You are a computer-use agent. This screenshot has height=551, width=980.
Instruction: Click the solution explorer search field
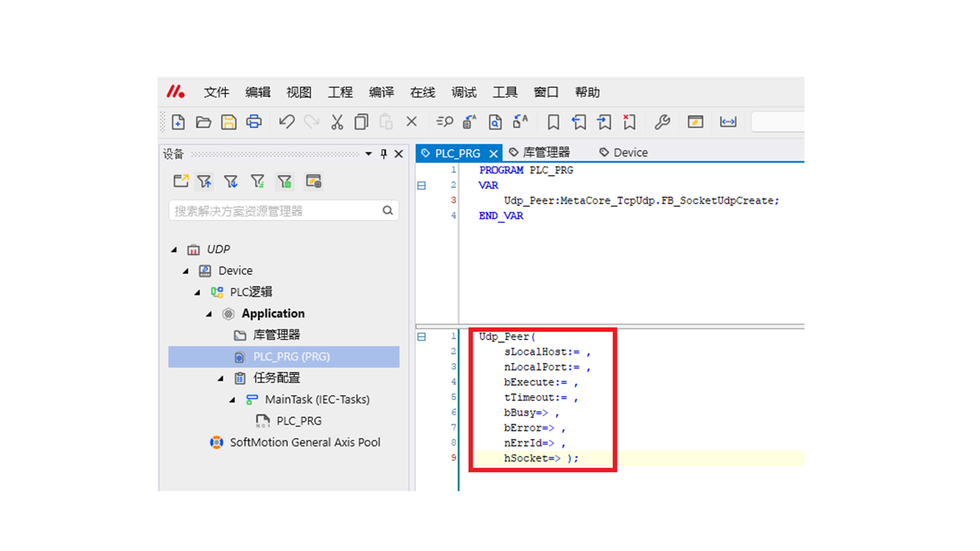(x=276, y=211)
